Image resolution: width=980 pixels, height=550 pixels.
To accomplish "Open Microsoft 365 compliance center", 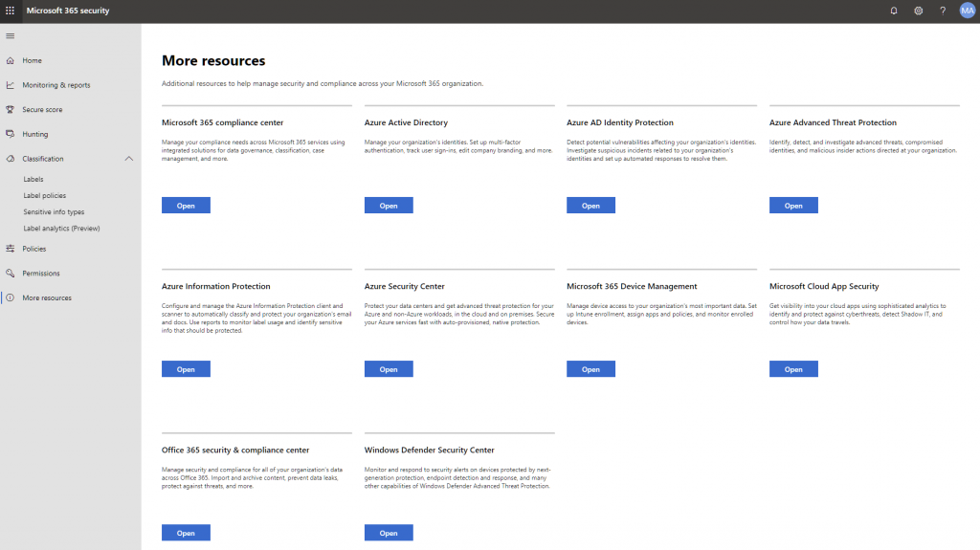I will (186, 206).
